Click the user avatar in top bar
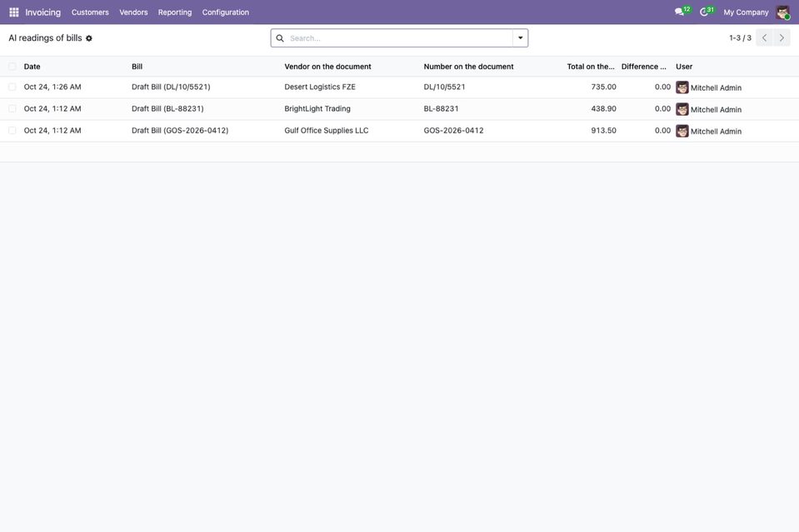The width and height of the screenshot is (799, 532). pos(782,12)
